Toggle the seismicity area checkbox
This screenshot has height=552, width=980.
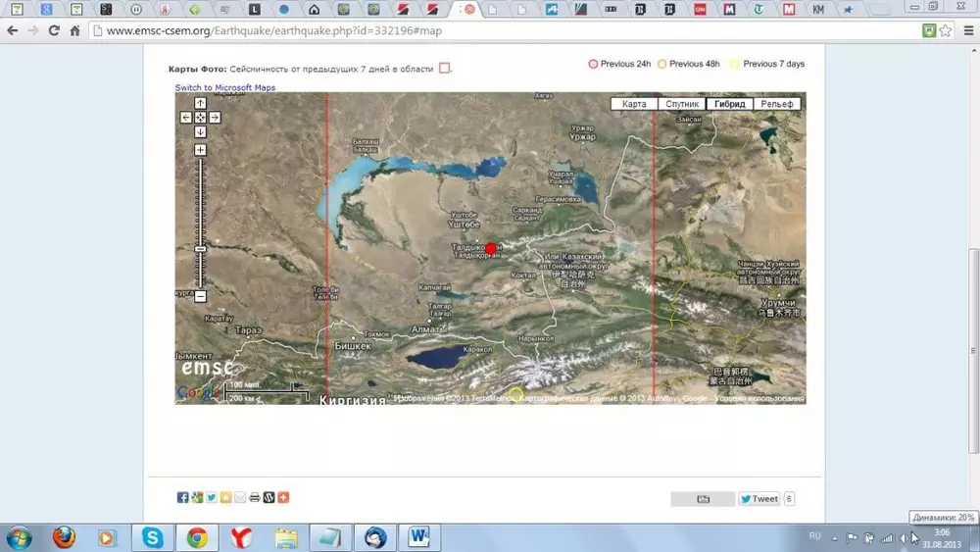point(444,69)
